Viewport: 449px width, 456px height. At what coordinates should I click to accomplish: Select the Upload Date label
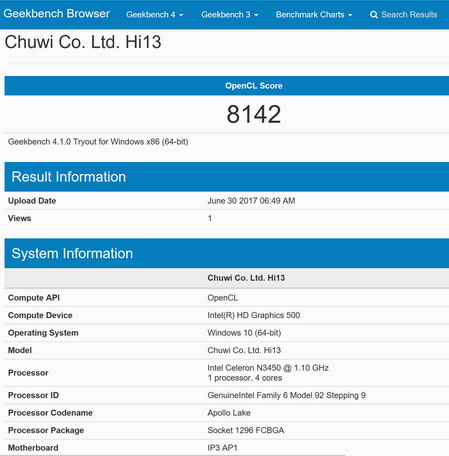(32, 201)
